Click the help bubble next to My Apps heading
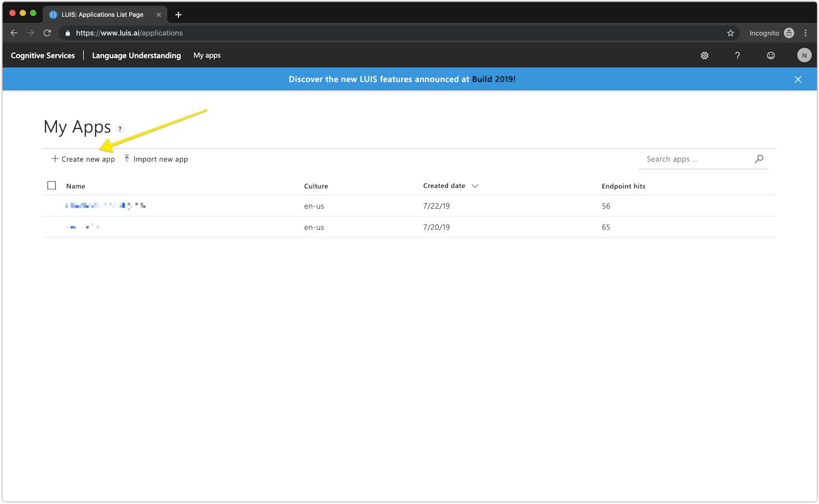The height and width of the screenshot is (504, 819). (x=120, y=128)
